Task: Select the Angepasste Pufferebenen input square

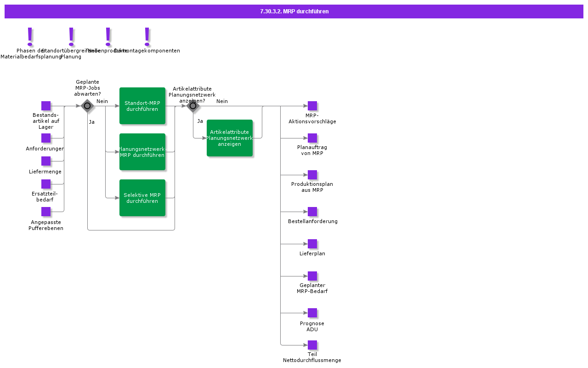Action: 46,212
